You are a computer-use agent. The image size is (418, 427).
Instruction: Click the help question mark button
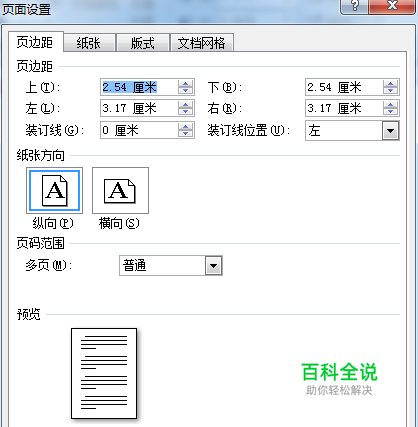(354, 7)
